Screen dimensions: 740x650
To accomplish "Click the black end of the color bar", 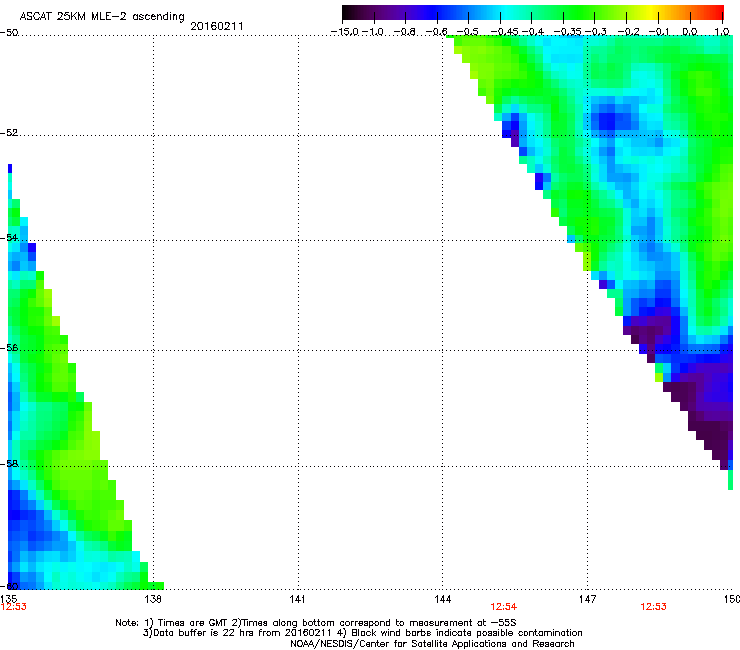I will 347,13.
